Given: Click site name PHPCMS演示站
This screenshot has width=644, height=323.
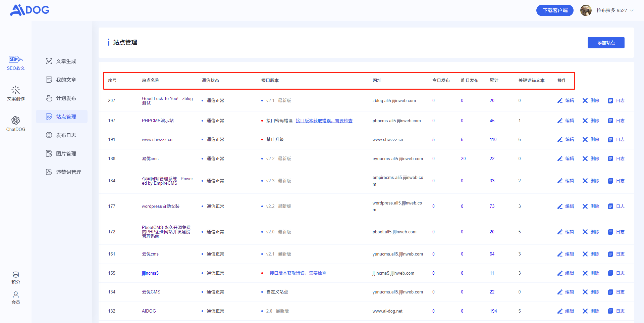Looking at the screenshot, I should [x=158, y=121].
